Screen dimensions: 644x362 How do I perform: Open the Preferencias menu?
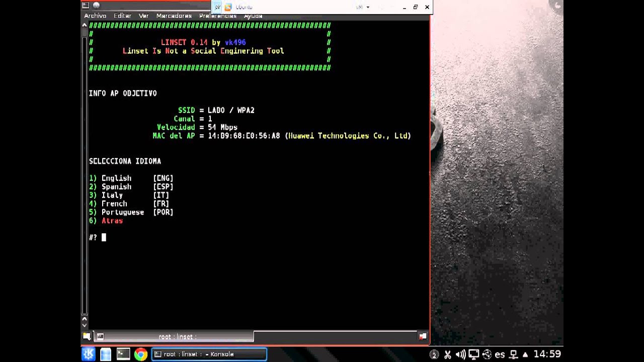click(217, 16)
